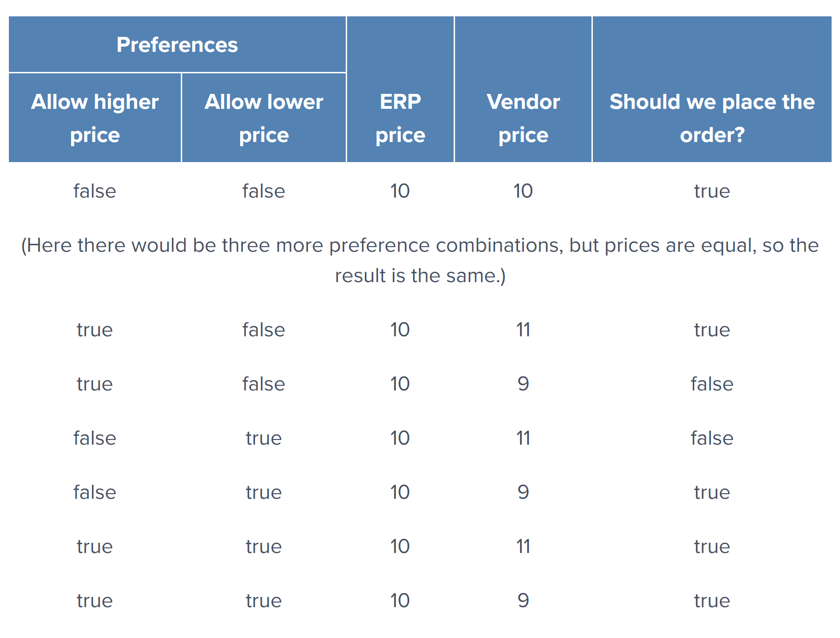This screenshot has height=638, width=840.
Task: Click the Preferences header cell
Action: (177, 45)
